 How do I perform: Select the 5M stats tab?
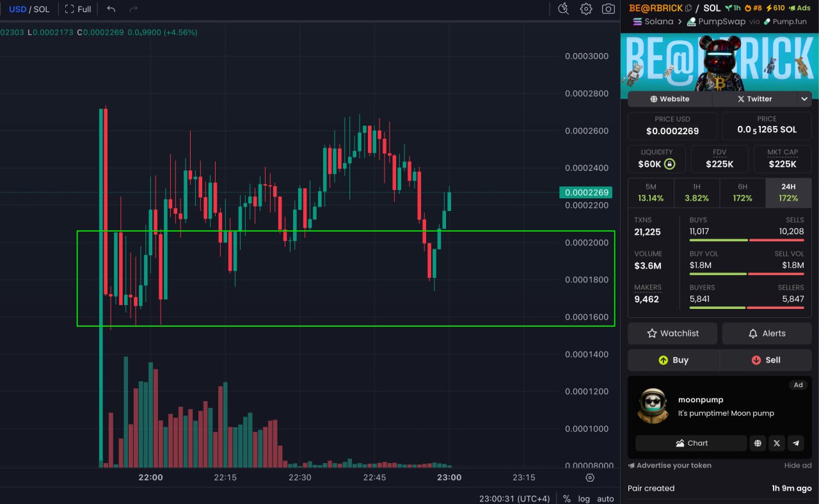point(651,193)
